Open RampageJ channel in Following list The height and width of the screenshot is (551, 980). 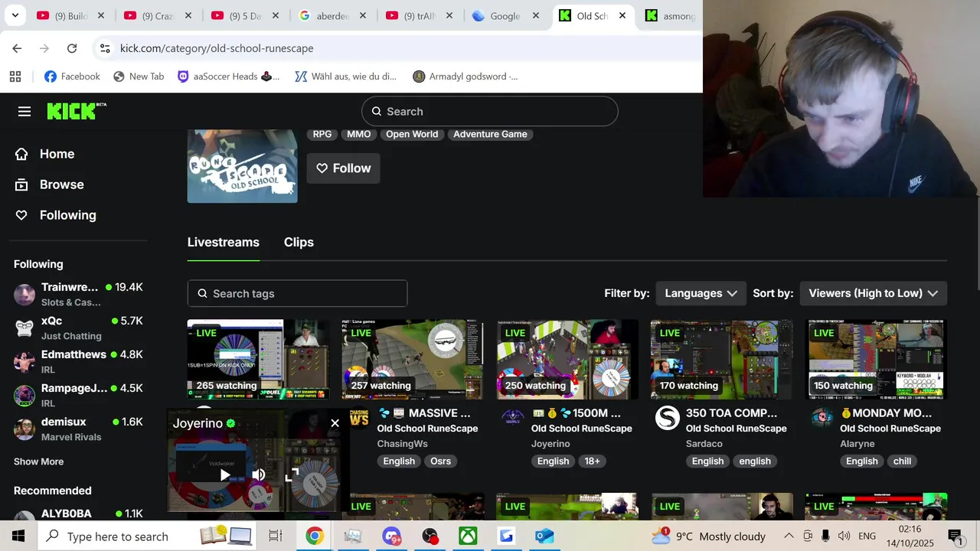click(78, 395)
